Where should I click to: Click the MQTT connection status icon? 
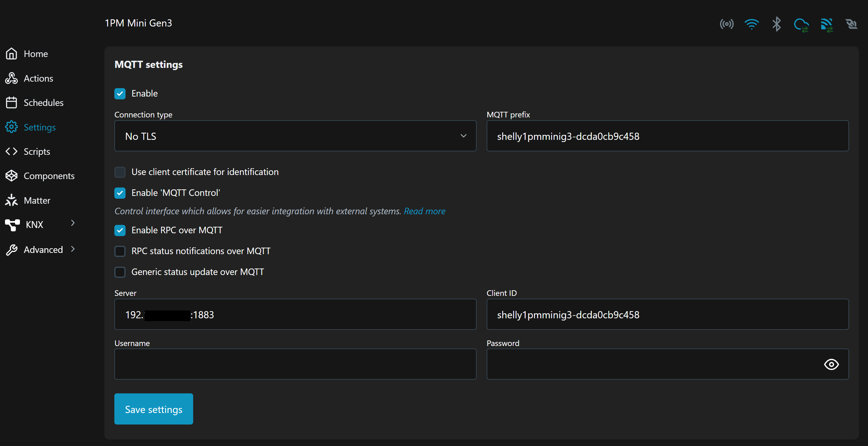[827, 25]
